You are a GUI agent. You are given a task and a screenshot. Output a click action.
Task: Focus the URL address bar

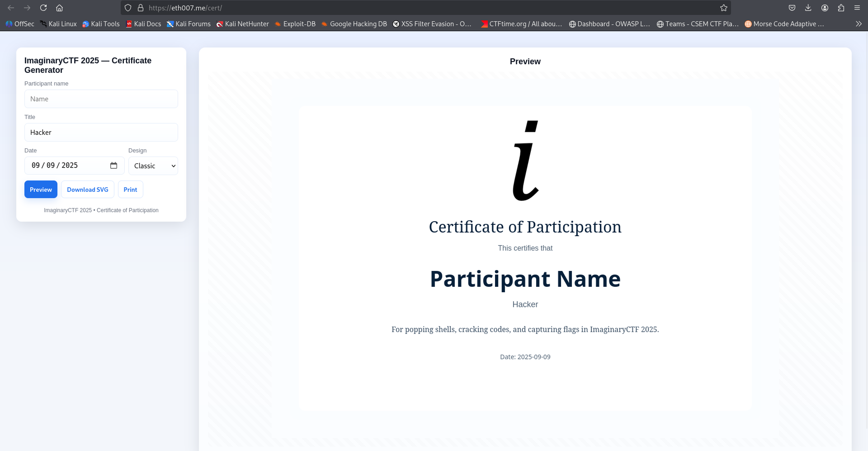pyautogui.click(x=425, y=8)
